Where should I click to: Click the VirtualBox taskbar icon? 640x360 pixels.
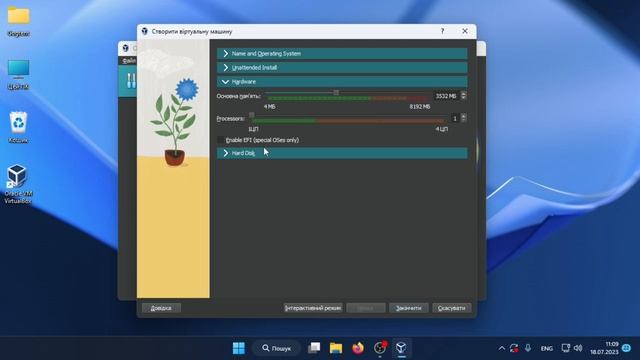tap(402, 348)
